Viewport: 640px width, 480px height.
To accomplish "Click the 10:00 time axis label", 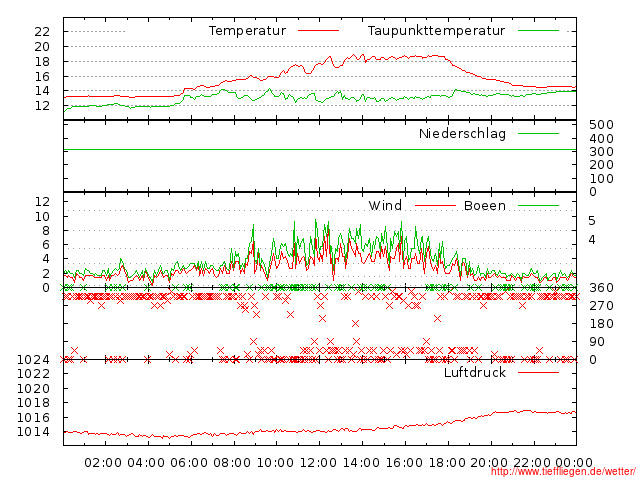I will pyautogui.click(x=275, y=463).
